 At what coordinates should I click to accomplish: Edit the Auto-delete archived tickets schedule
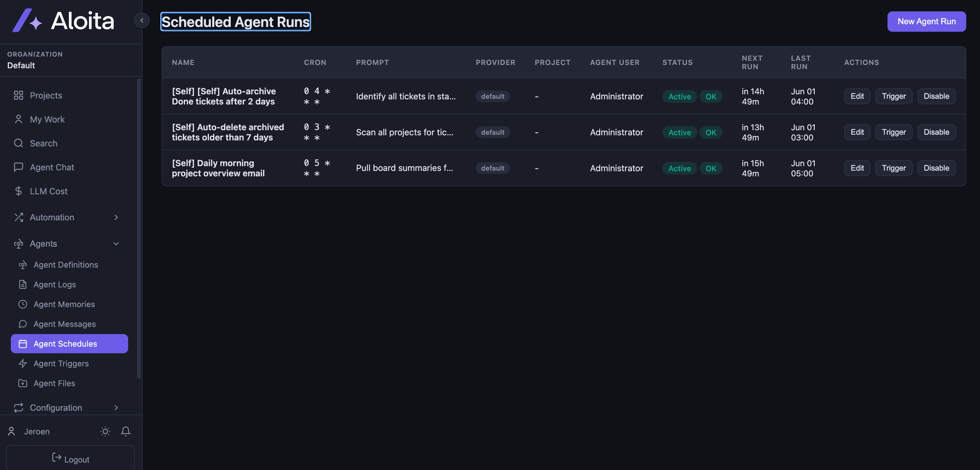click(x=857, y=132)
